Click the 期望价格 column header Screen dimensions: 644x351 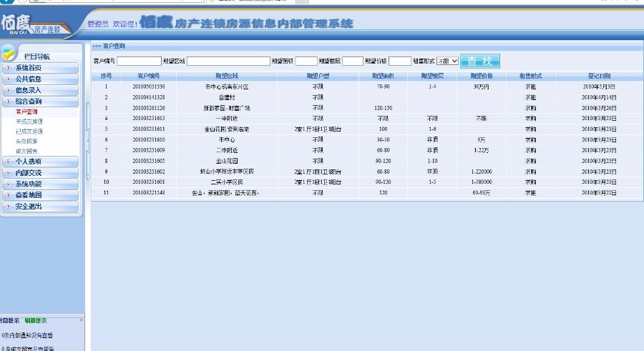pyautogui.click(x=482, y=76)
